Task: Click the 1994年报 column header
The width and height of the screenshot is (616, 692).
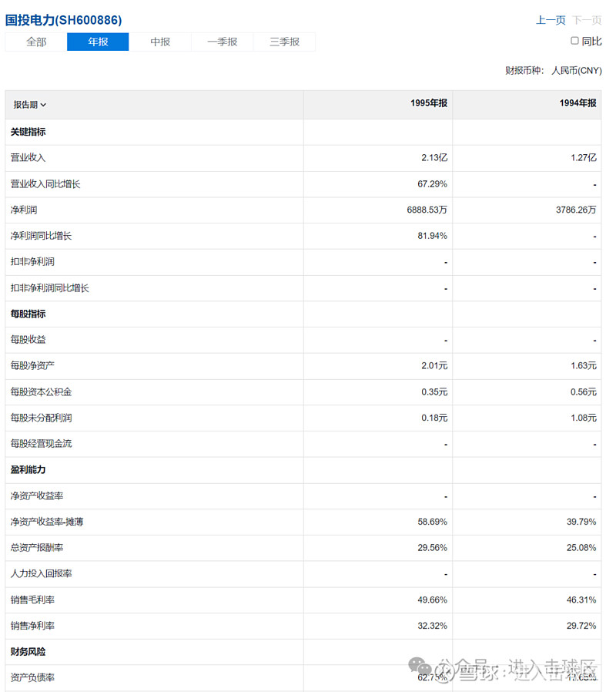Action: pos(577,103)
